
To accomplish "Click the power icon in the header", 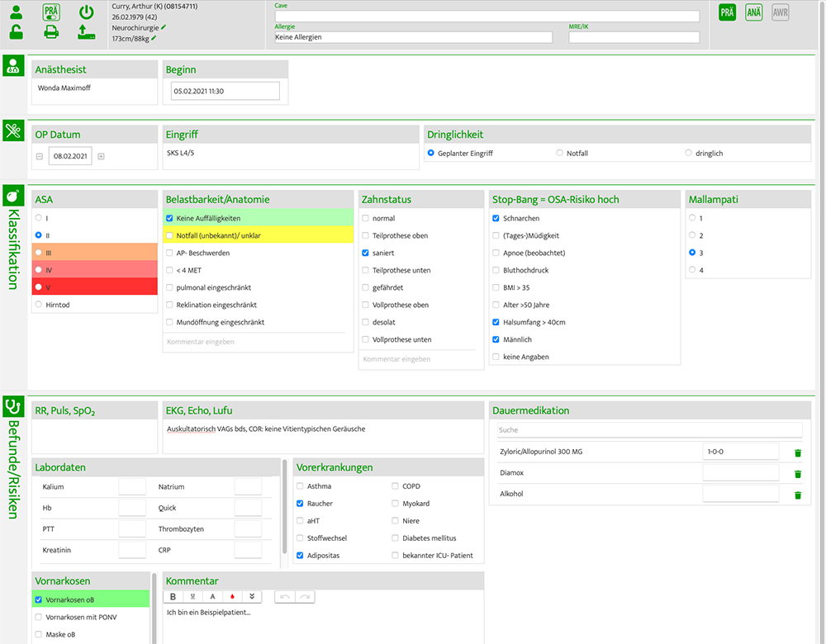I will coord(87,12).
